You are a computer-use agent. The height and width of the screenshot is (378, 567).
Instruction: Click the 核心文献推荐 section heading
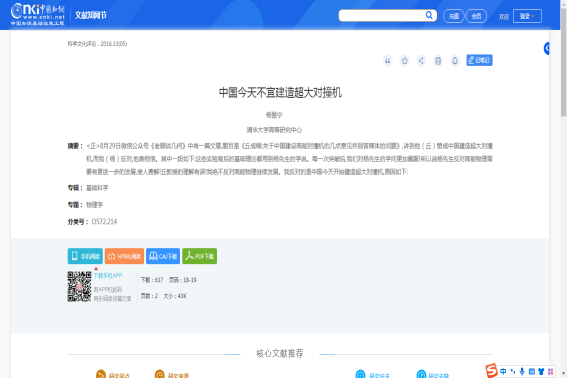click(x=280, y=353)
